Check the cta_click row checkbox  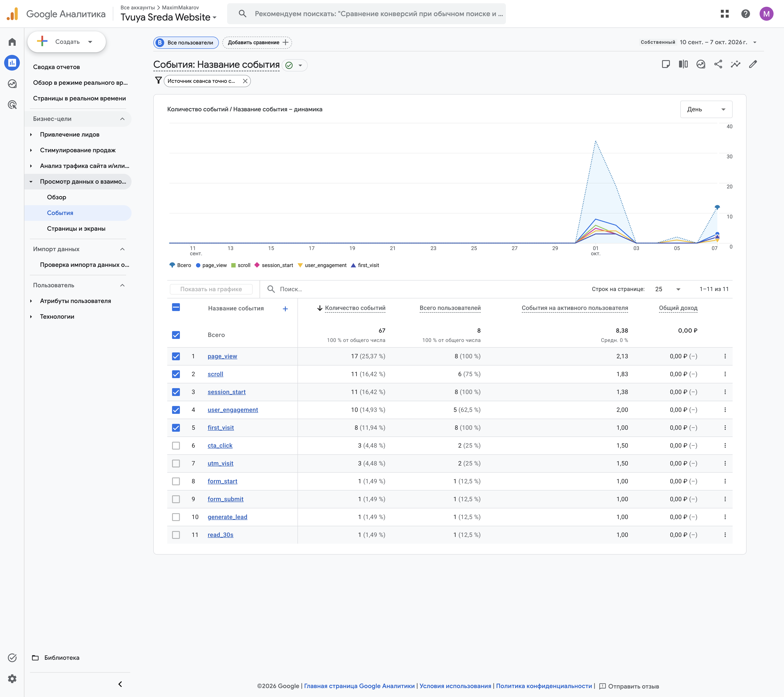pos(176,446)
